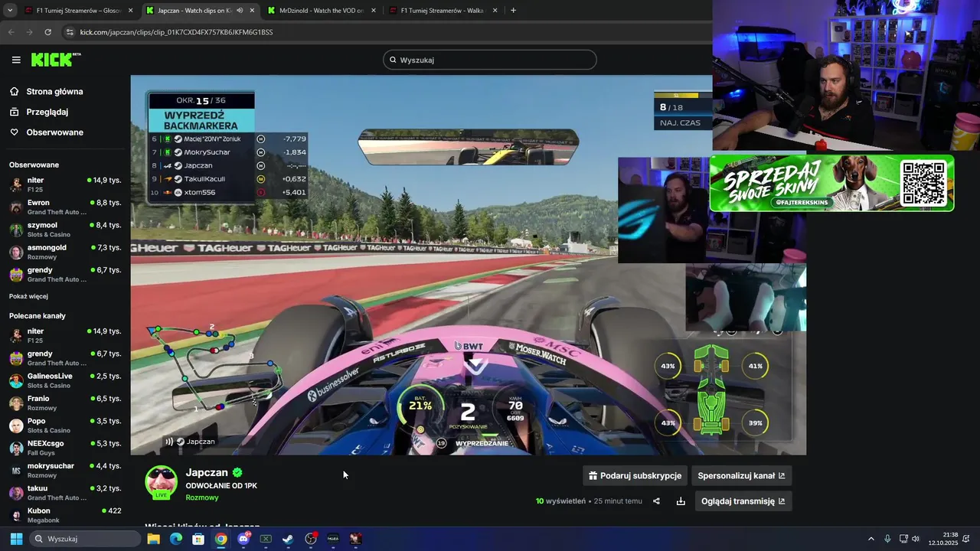Open Chrome tab search dropdown
This screenshot has height=551, width=980.
click(8, 11)
